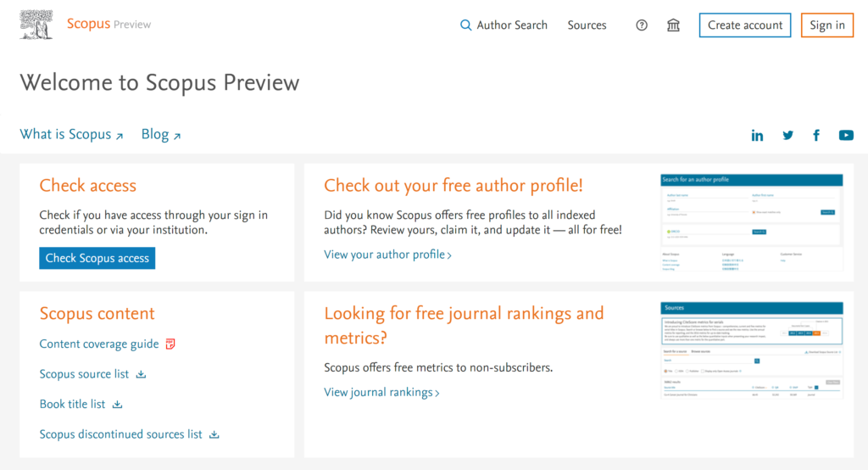Open the Scopus Facebook icon
Screen dimensions: 868x470
pos(816,135)
